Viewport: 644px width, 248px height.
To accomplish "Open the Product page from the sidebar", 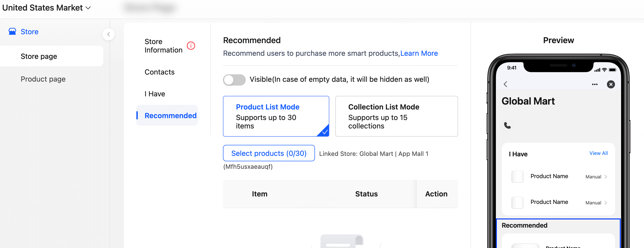I will [x=43, y=79].
